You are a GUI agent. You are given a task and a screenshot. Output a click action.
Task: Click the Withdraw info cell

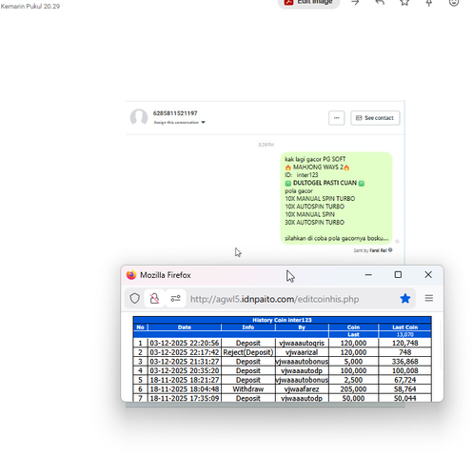[x=248, y=389]
